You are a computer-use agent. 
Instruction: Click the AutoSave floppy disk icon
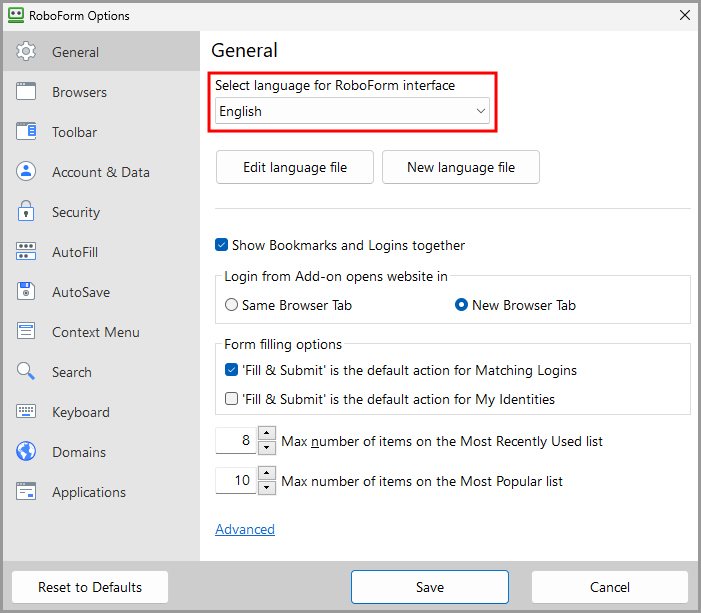point(26,291)
